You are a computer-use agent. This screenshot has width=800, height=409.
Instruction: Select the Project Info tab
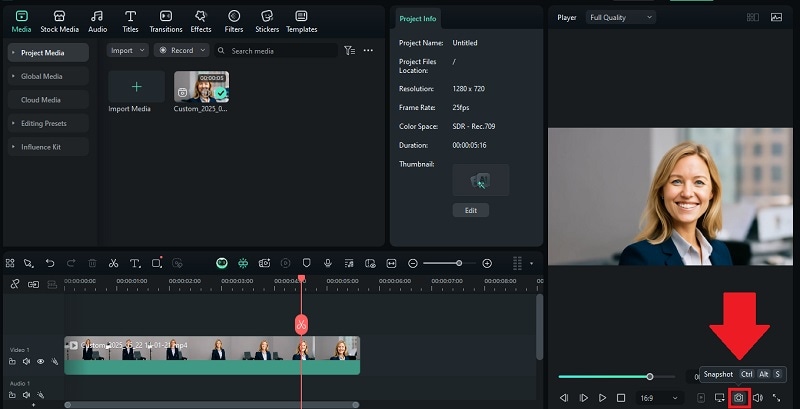click(418, 19)
